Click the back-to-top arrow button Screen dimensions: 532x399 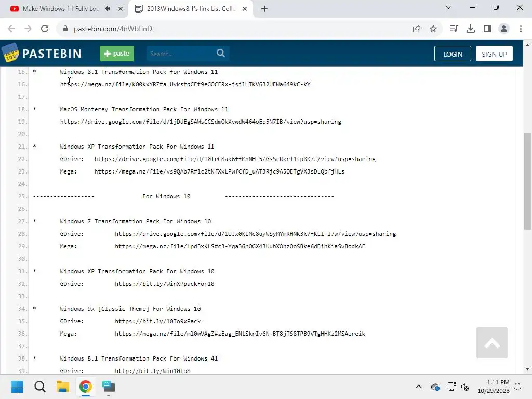pyautogui.click(x=491, y=343)
